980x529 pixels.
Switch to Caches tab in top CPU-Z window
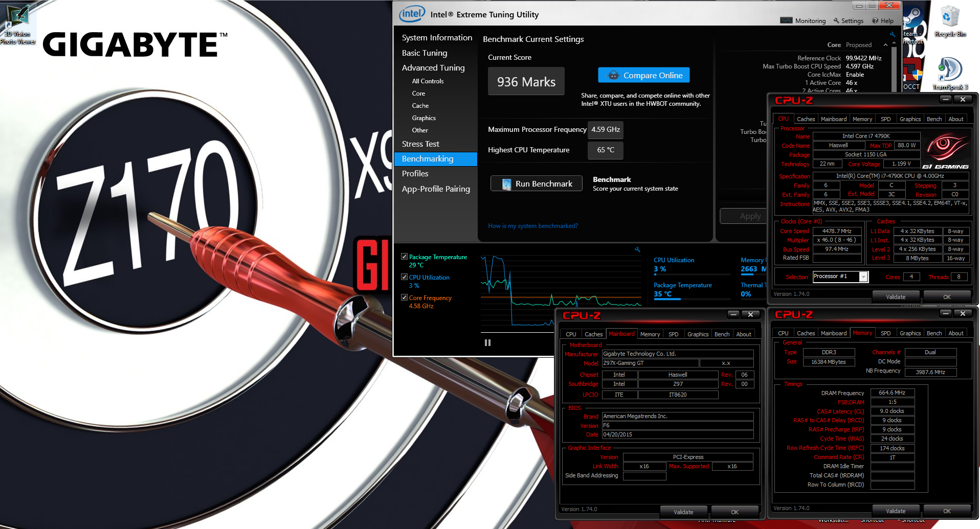(806, 119)
